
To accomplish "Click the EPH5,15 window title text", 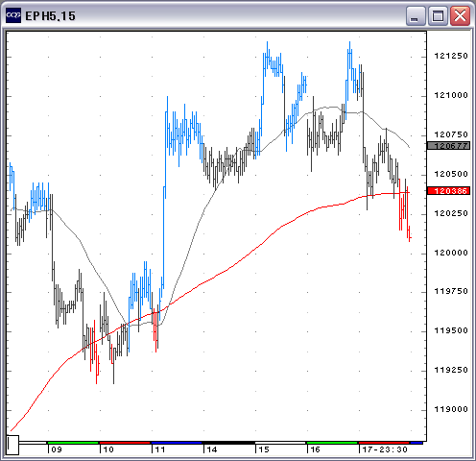I will pos(50,16).
